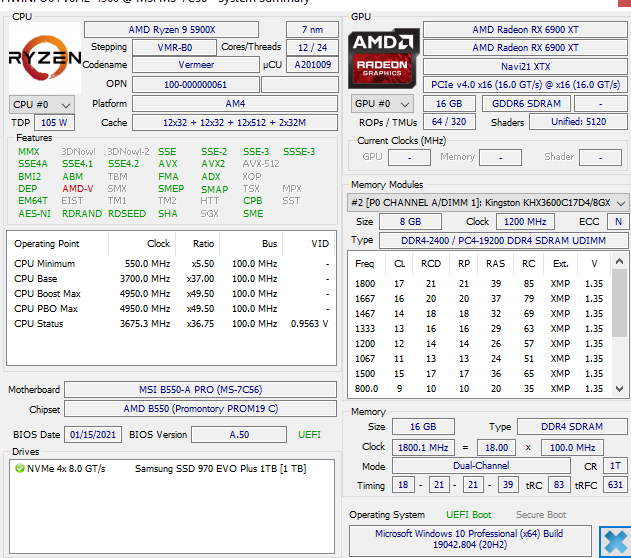Click the Secure Boot indicator label
This screenshot has width=631, height=558.
coord(541,515)
